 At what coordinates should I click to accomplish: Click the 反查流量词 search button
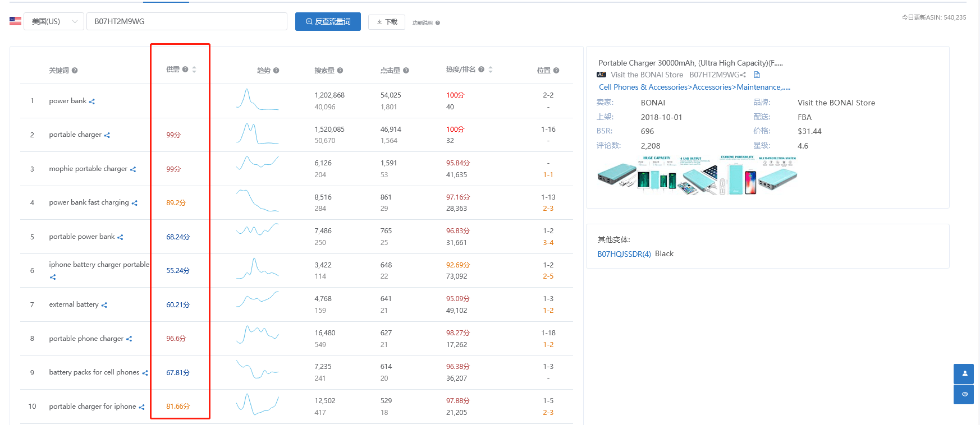(x=328, y=21)
